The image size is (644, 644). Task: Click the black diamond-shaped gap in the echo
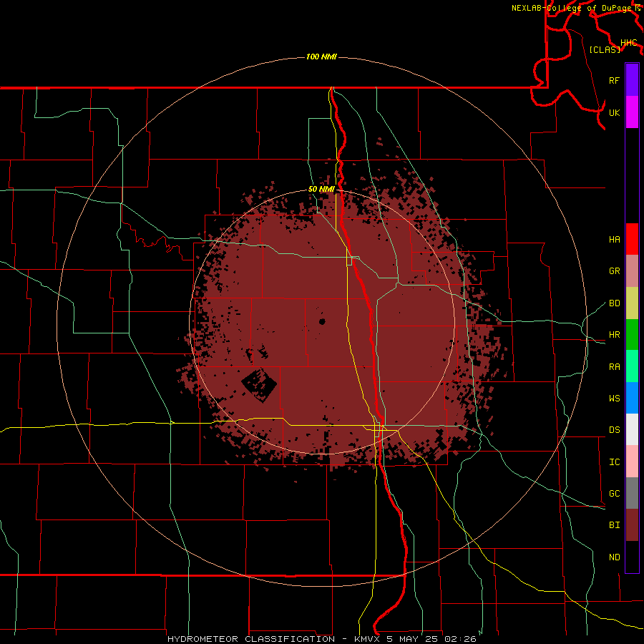[259, 384]
